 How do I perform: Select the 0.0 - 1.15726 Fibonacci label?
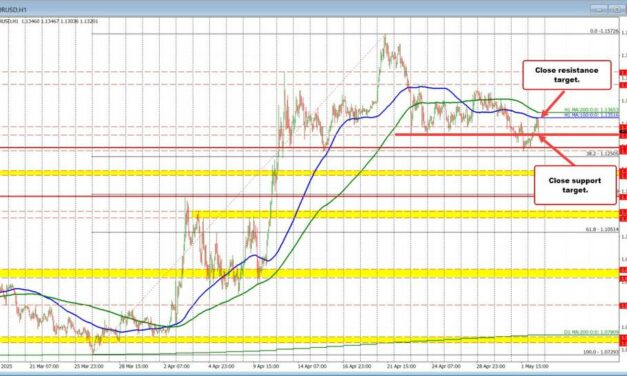pos(605,31)
